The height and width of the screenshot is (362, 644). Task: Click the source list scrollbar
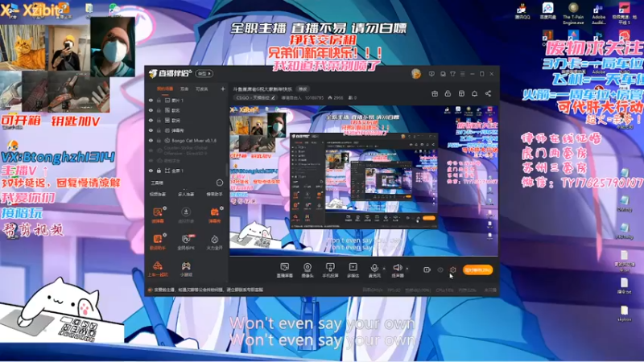pos(226,170)
